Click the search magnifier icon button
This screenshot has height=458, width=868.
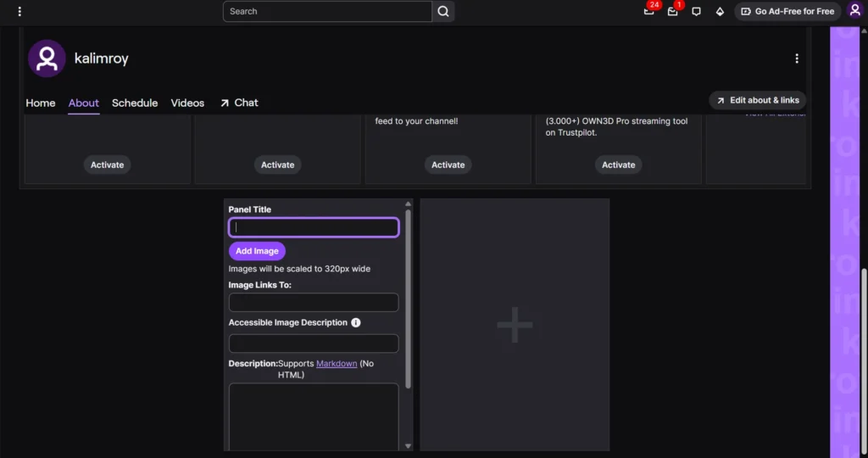click(443, 11)
